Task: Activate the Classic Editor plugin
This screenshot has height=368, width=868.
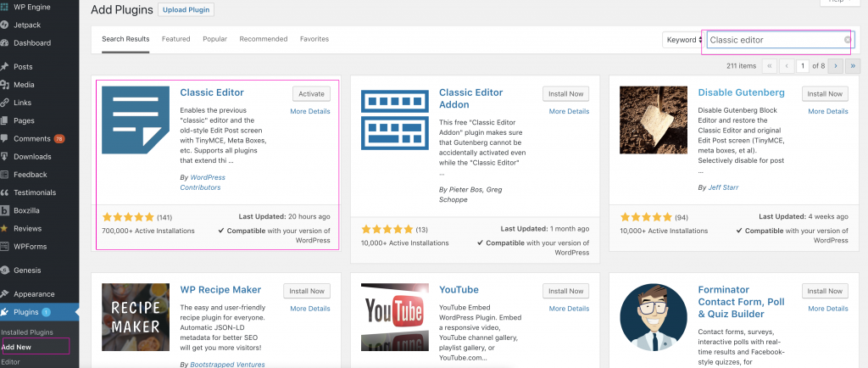Action: pos(312,94)
